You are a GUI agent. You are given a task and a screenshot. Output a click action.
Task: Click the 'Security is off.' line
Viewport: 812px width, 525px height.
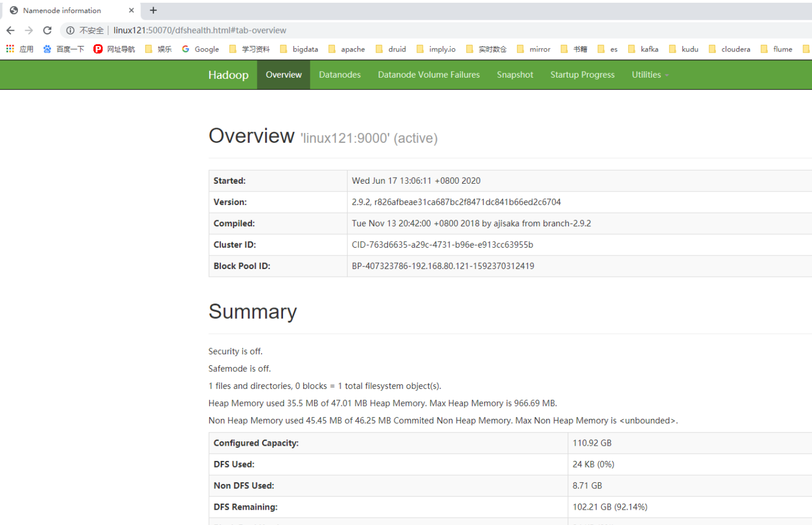coord(236,351)
